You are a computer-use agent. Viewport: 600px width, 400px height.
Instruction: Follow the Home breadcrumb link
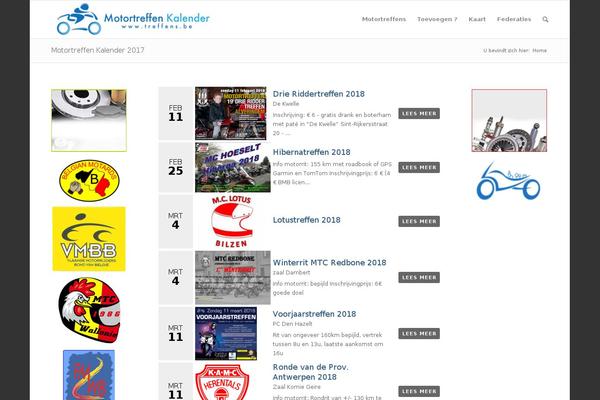(540, 51)
